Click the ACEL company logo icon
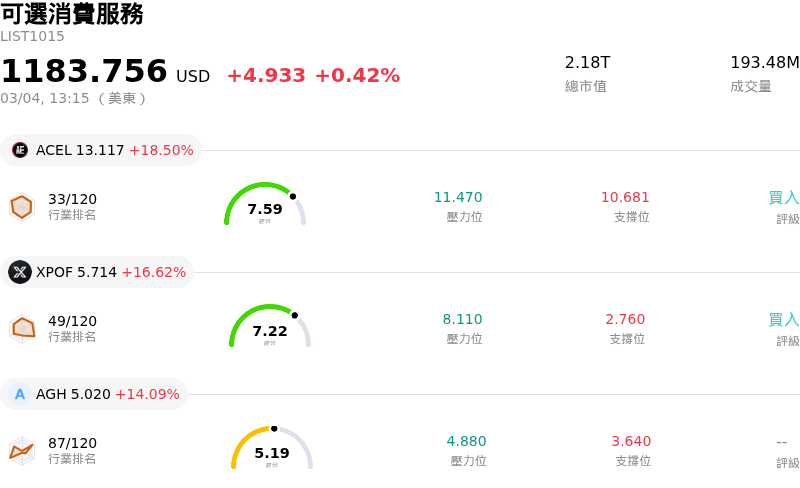 20,150
